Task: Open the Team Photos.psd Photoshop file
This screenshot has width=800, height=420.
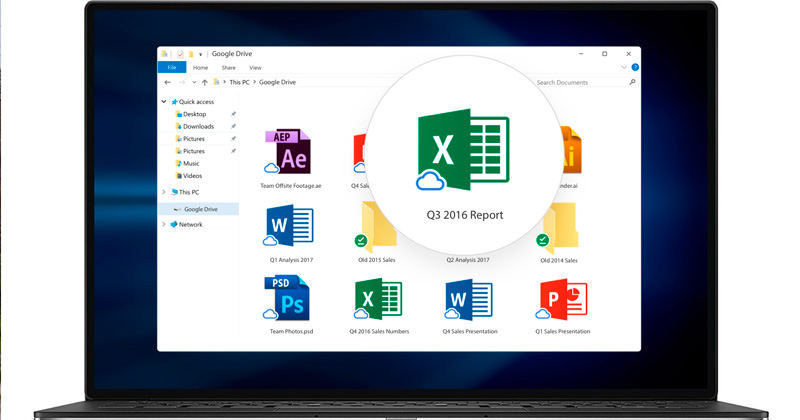Action: coord(290,299)
